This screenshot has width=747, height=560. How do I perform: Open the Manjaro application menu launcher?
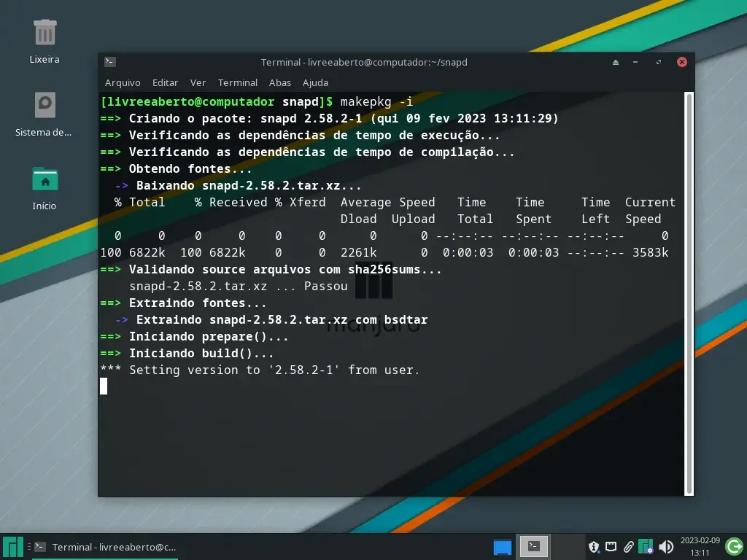(12, 547)
